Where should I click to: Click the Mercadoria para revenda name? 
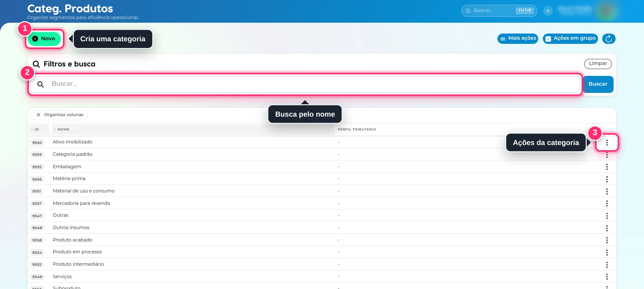[81, 203]
